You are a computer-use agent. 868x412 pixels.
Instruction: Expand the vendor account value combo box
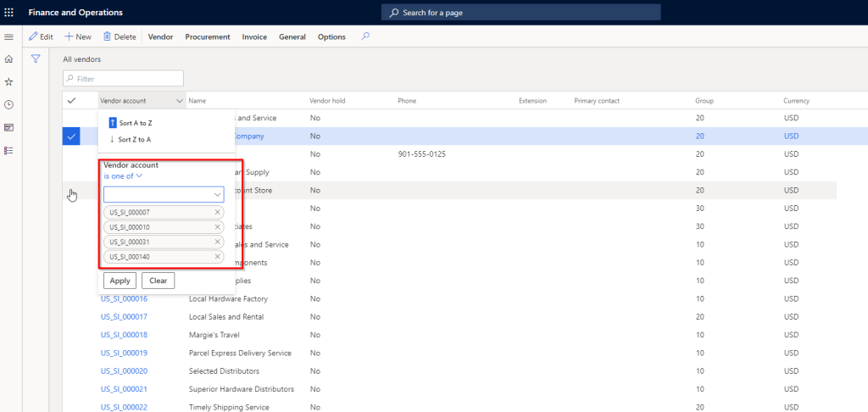point(217,194)
